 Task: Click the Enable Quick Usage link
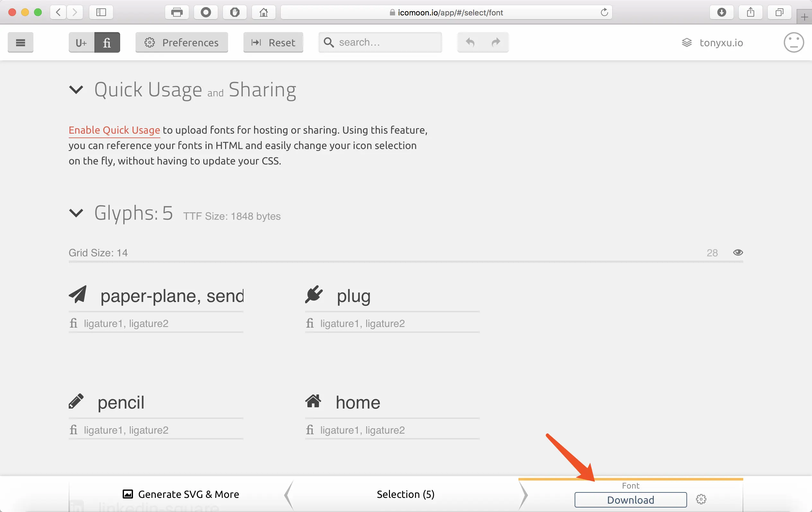pyautogui.click(x=114, y=130)
